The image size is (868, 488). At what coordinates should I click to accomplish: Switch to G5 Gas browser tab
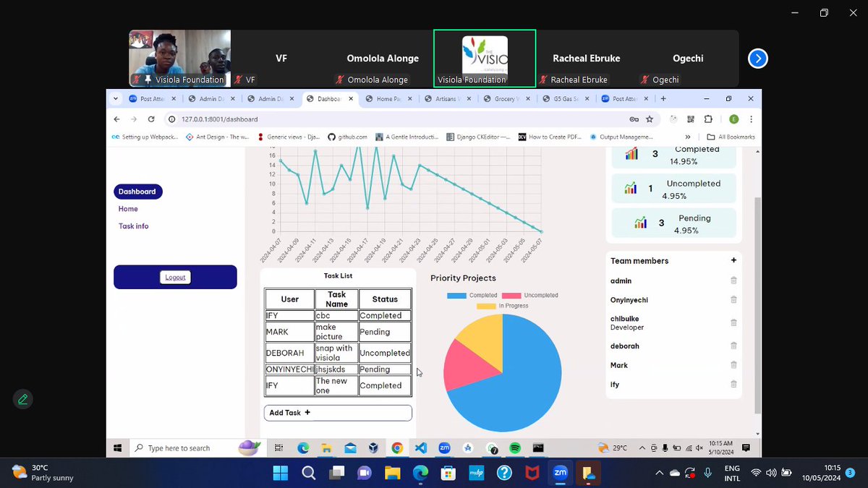click(568, 99)
